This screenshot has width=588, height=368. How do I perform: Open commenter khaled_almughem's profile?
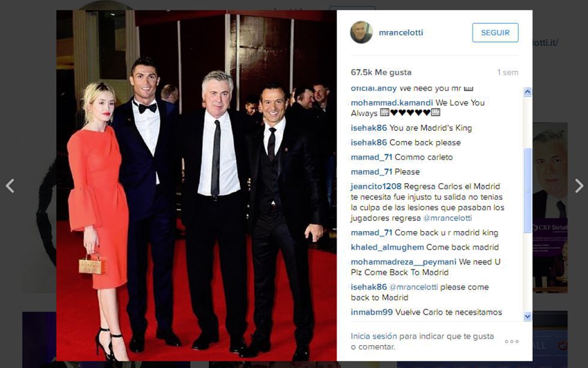(x=388, y=247)
